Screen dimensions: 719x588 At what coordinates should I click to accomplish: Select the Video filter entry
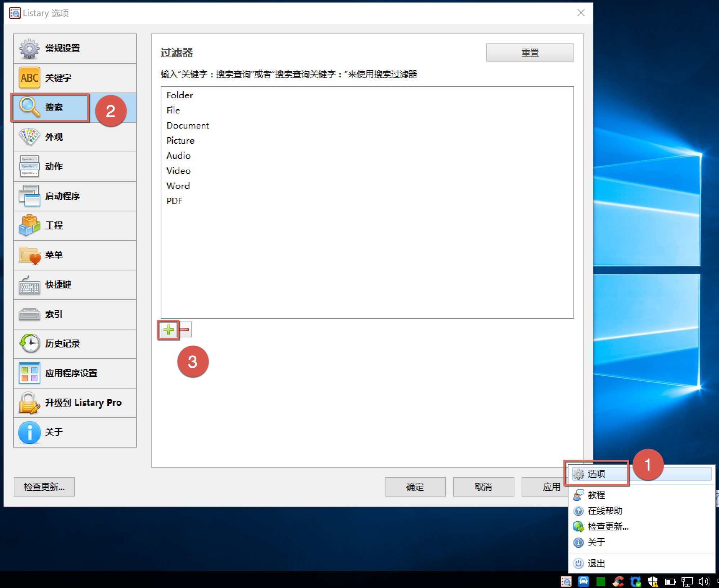[367, 171]
